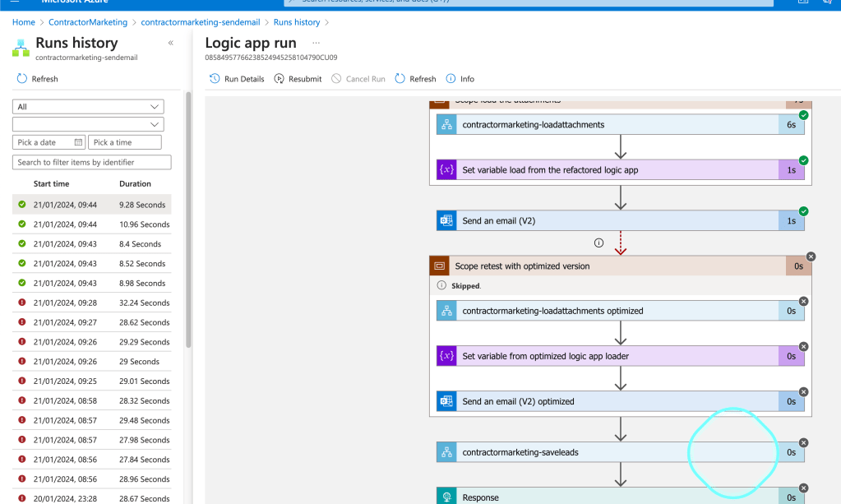Click the info icon beside the red dashed arrow
Screen dimensions: 841x504
(x=598, y=243)
